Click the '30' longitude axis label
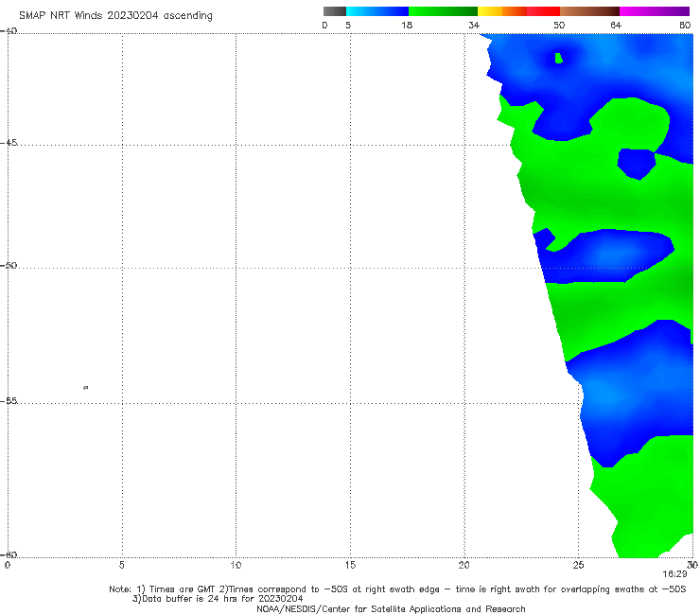700x615 pixels. click(x=692, y=565)
